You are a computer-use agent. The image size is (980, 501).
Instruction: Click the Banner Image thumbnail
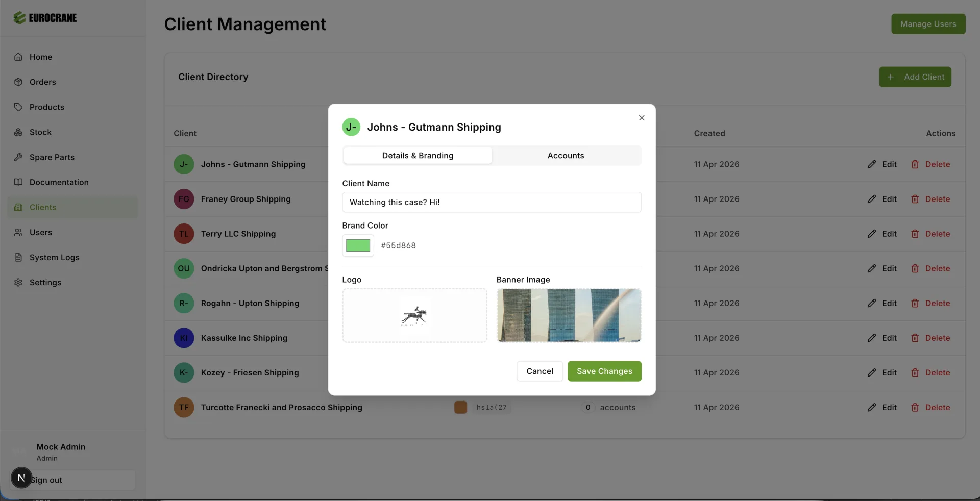click(x=569, y=315)
